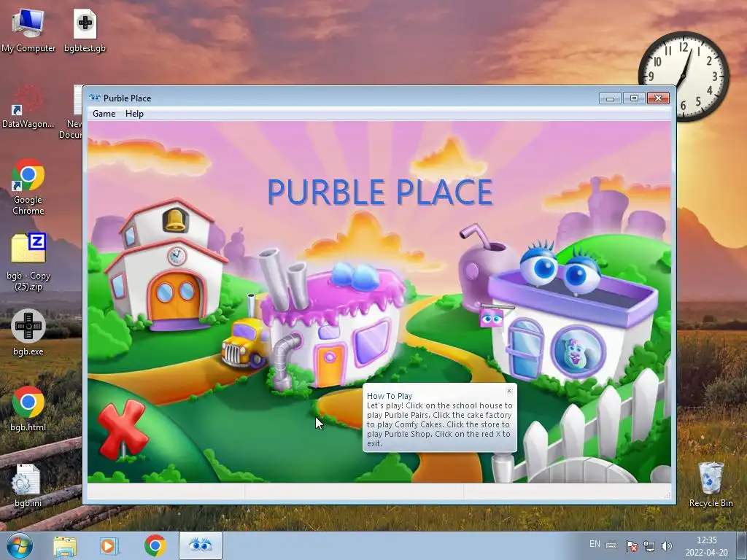Screen dimensions: 747x560
Task: Select DataWagon shortcut on desktop
Action: click(x=28, y=107)
